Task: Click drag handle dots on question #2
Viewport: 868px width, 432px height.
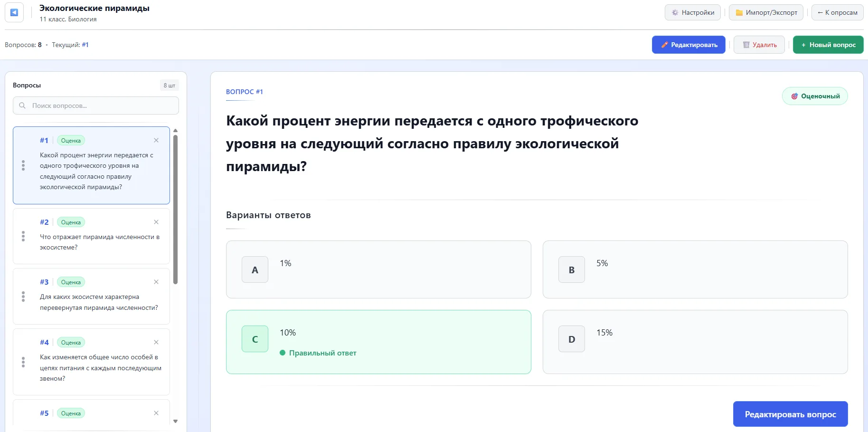Action: 23,236
